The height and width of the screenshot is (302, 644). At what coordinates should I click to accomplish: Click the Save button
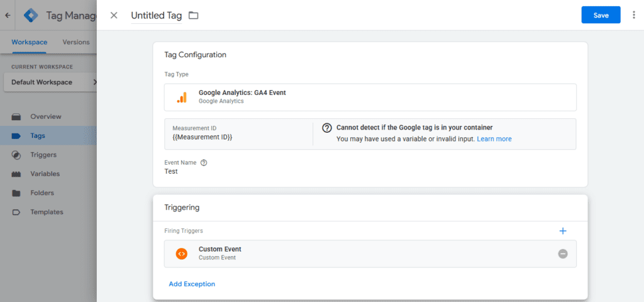click(601, 15)
